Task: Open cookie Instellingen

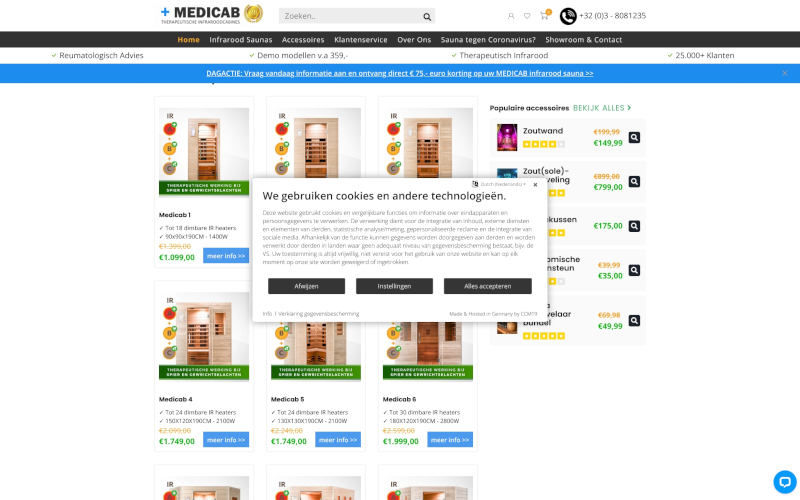Action: 394,286
